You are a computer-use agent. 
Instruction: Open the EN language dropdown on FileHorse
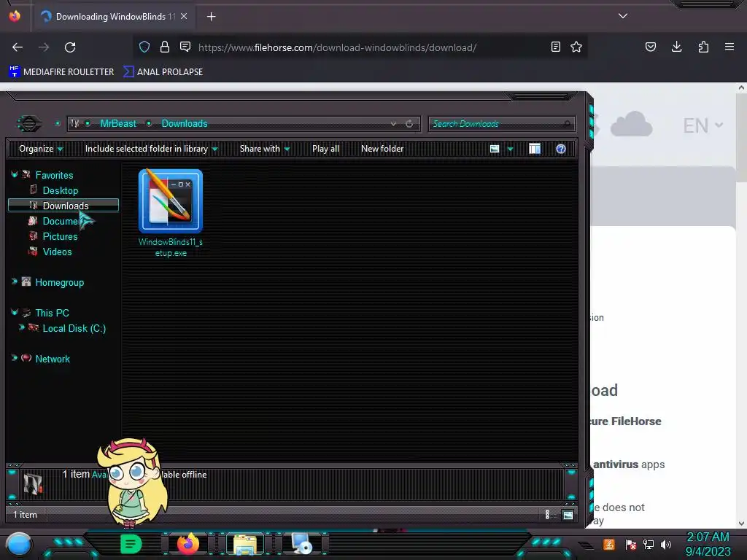(x=703, y=125)
